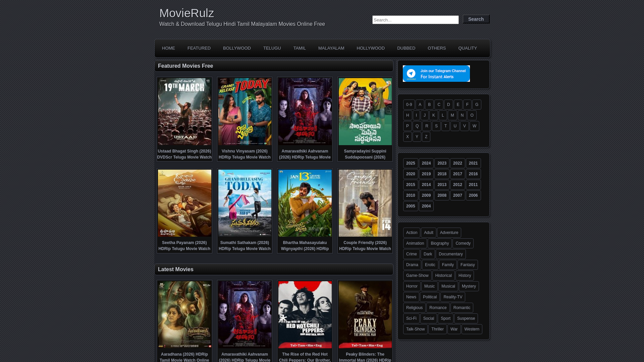This screenshot has height=362, width=644.
Task: Open the BOLLYWOOD menu
Action: pos(237,48)
